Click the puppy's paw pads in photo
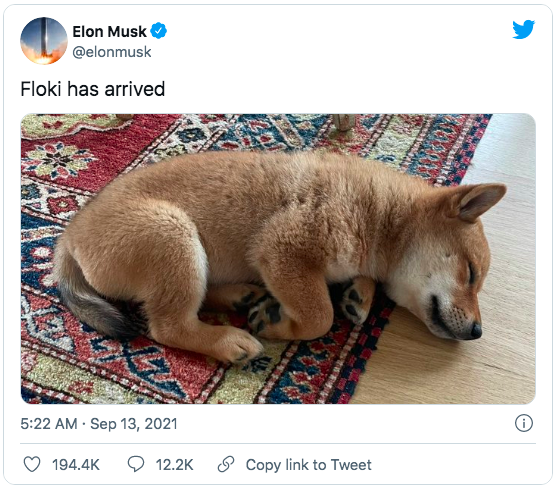This screenshot has height=489, width=558. coord(265,311)
